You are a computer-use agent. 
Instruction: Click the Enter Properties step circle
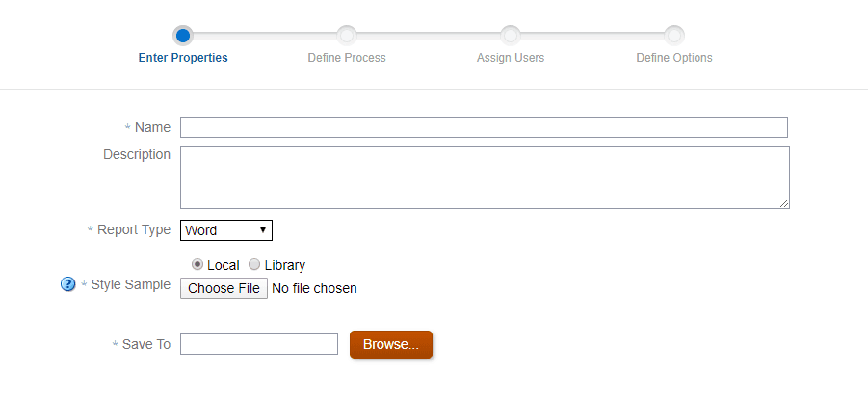(x=183, y=36)
